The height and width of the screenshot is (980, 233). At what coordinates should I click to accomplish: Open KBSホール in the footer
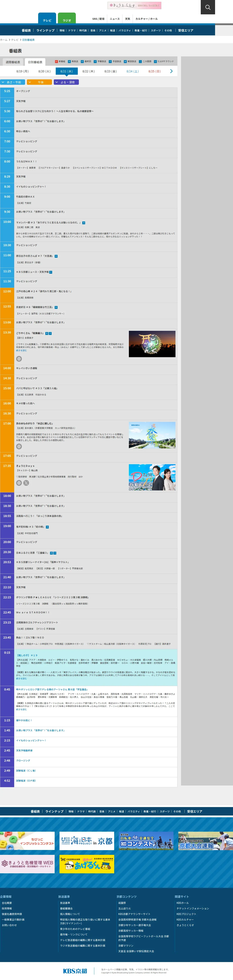tap(182, 903)
